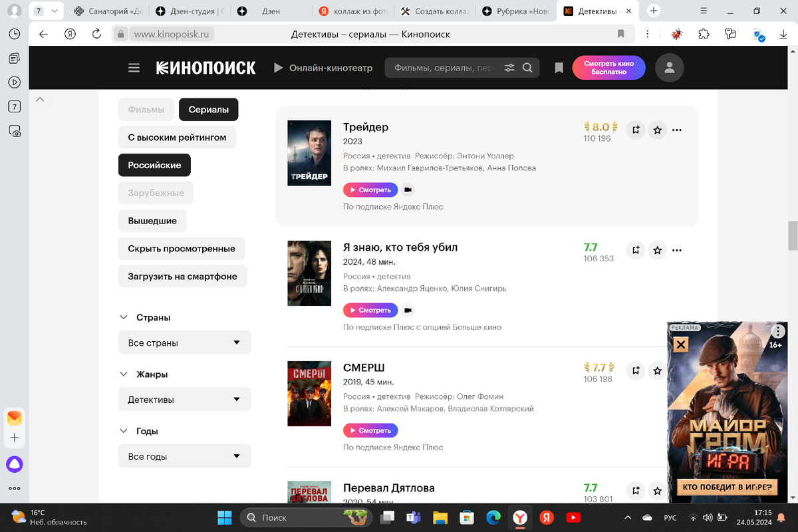Collapse the filter panel with up chevron

click(40, 100)
